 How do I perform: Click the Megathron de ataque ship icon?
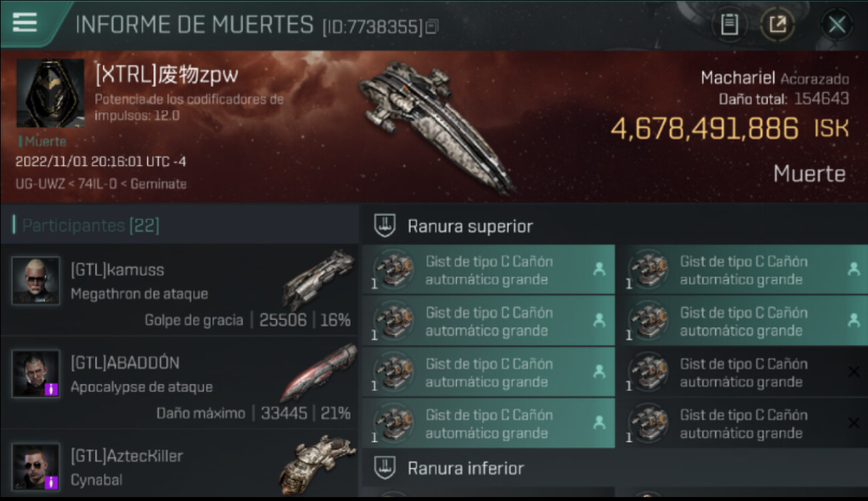click(x=318, y=279)
